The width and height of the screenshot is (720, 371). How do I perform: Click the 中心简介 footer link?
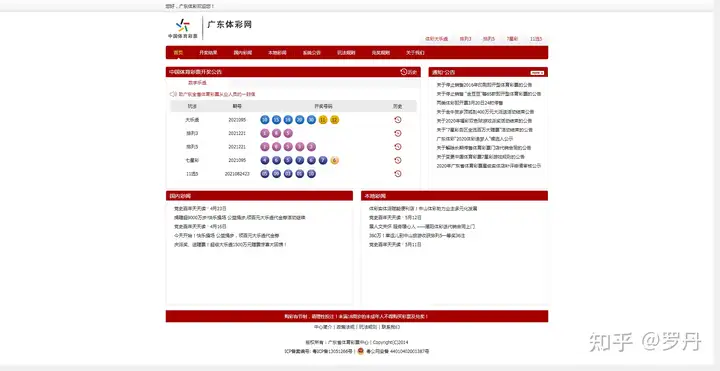(323, 327)
